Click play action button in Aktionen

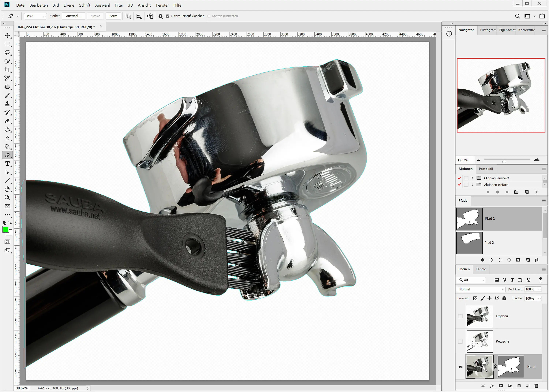(x=507, y=192)
